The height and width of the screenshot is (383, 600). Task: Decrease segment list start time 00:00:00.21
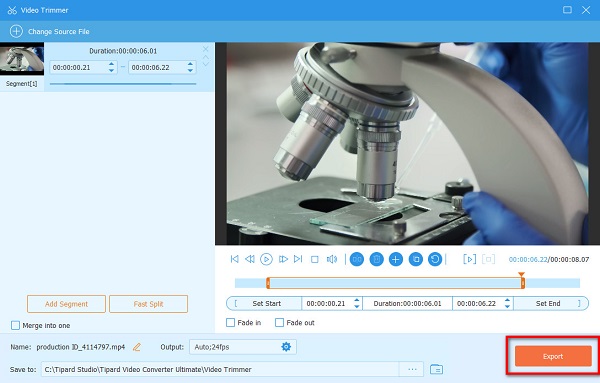point(111,70)
